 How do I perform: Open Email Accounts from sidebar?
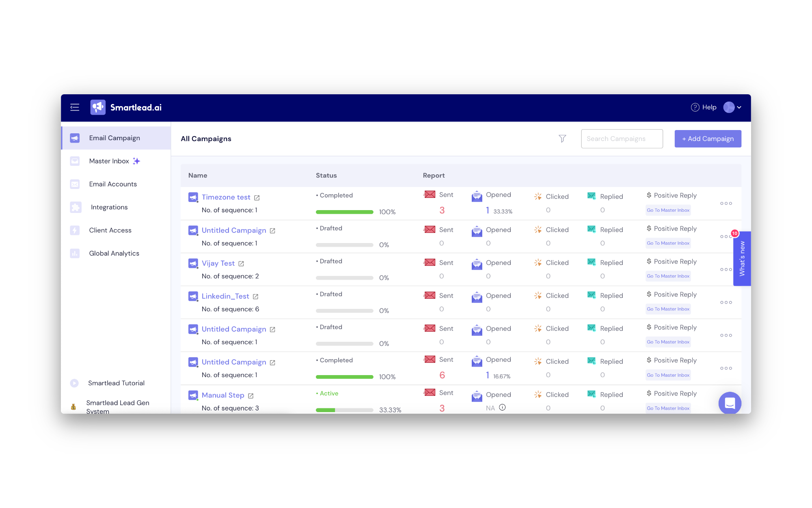tap(113, 184)
